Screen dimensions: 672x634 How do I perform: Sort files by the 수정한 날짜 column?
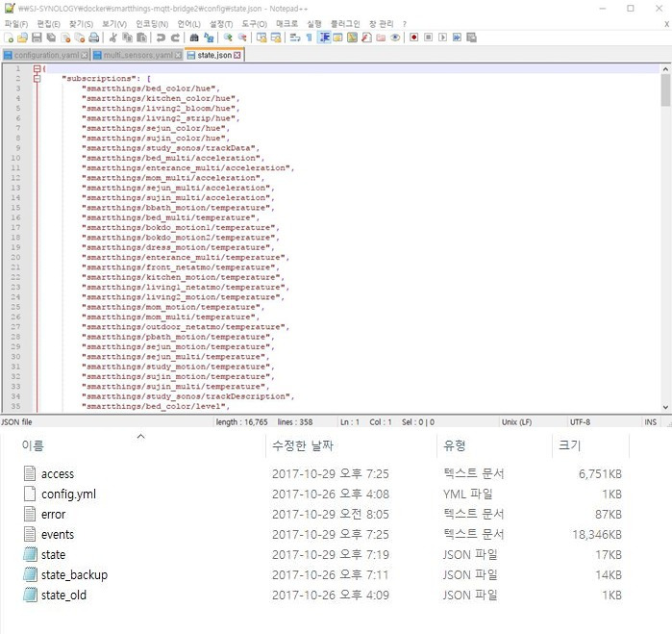pyautogui.click(x=303, y=445)
